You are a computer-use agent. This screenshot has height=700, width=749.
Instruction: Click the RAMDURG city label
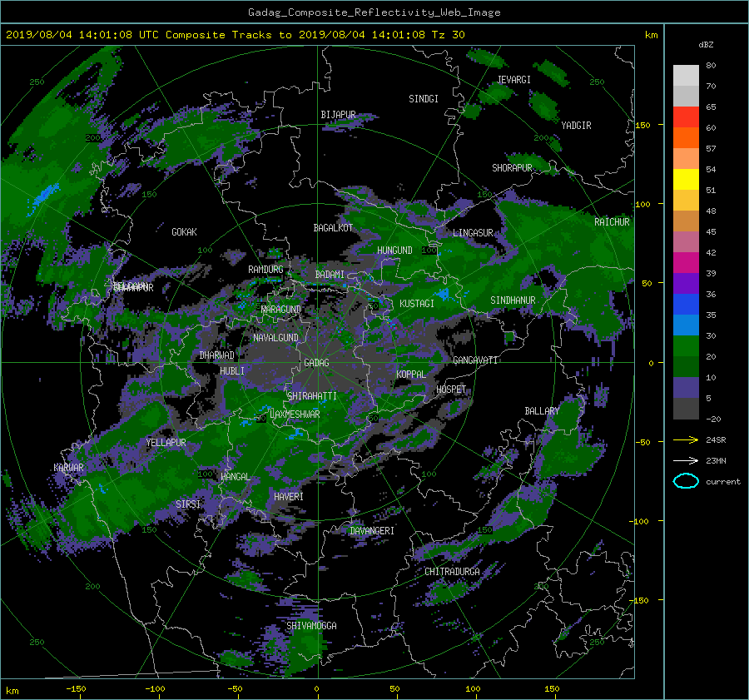[265, 270]
